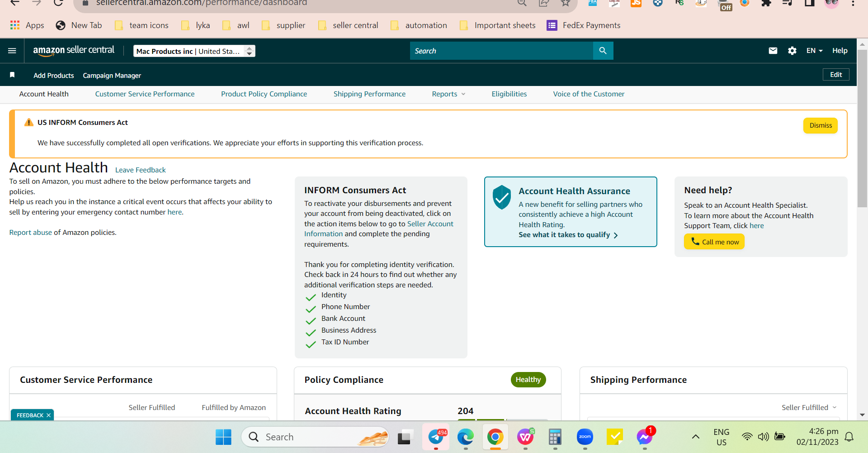Switch to Product Policy Compliance tab
This screenshot has height=453, width=868.
coord(264,94)
